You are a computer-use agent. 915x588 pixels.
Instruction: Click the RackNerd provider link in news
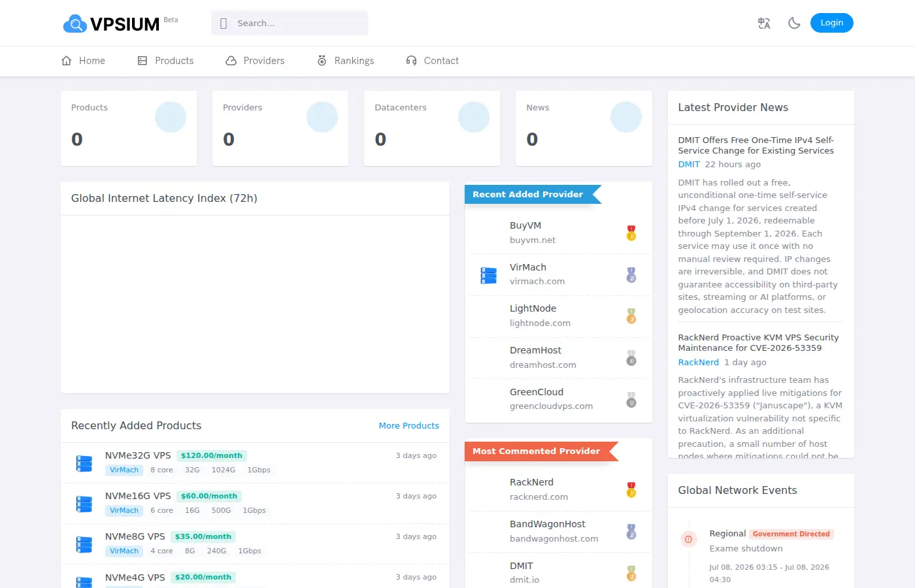(698, 363)
